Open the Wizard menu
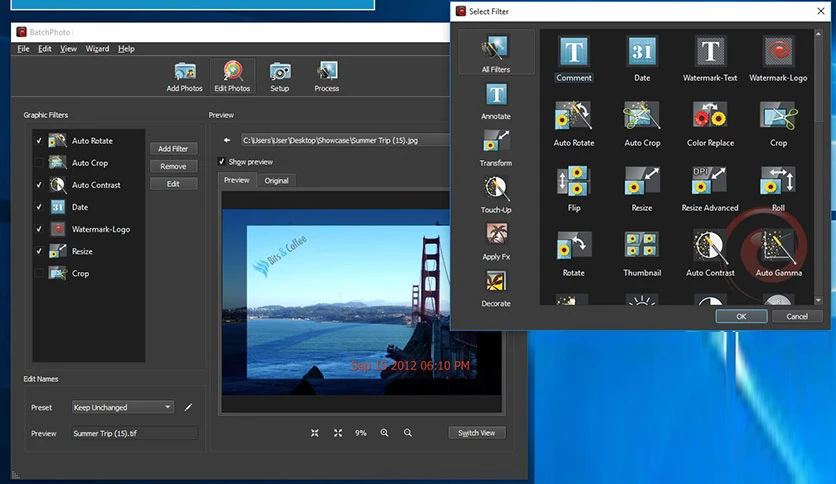836x484 pixels. coord(98,49)
